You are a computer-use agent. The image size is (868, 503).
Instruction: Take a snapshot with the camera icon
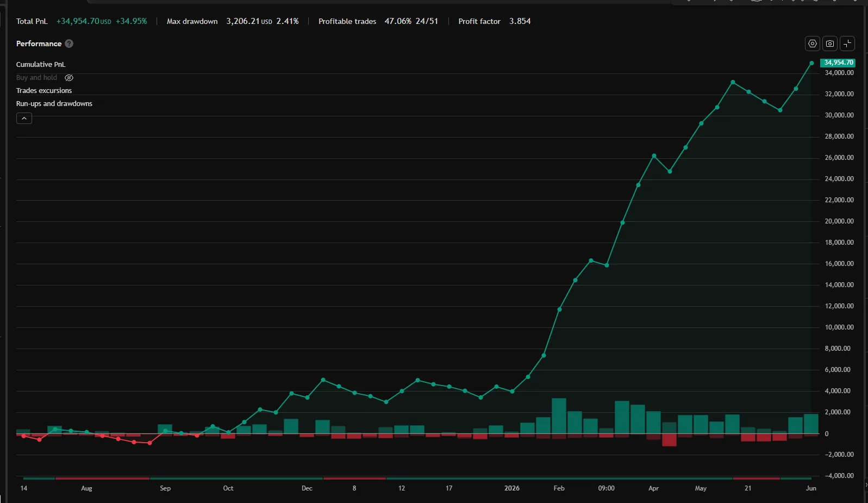830,44
